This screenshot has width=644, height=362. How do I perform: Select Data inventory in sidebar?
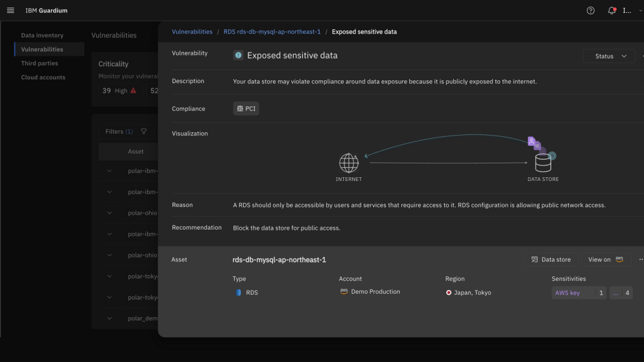pos(42,35)
